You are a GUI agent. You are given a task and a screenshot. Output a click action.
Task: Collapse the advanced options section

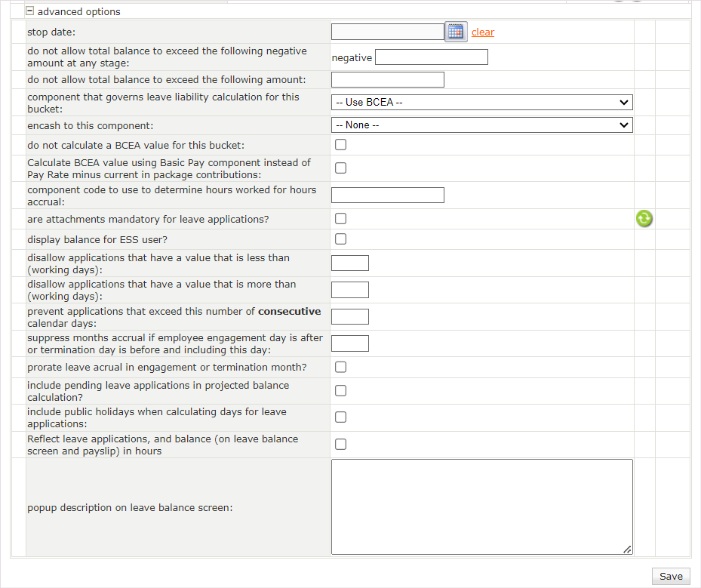(30, 11)
